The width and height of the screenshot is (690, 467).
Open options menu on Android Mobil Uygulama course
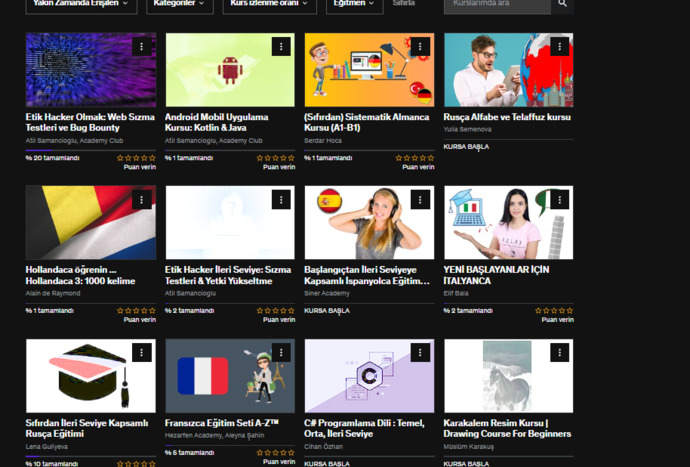pos(281,46)
